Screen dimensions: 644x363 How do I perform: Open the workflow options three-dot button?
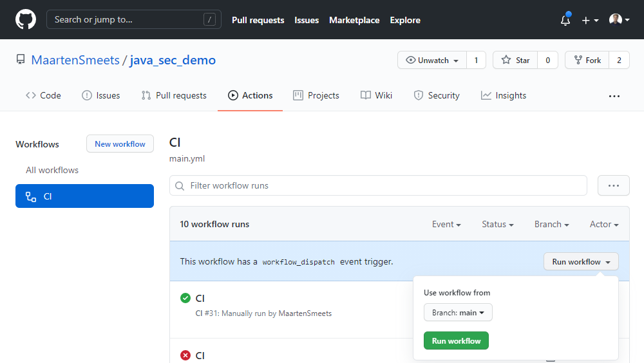(x=614, y=185)
